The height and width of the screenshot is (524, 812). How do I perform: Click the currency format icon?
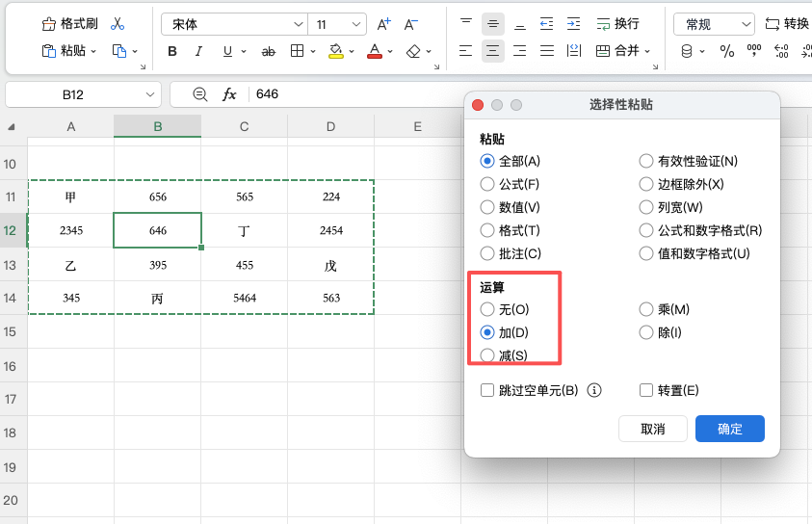pos(687,51)
